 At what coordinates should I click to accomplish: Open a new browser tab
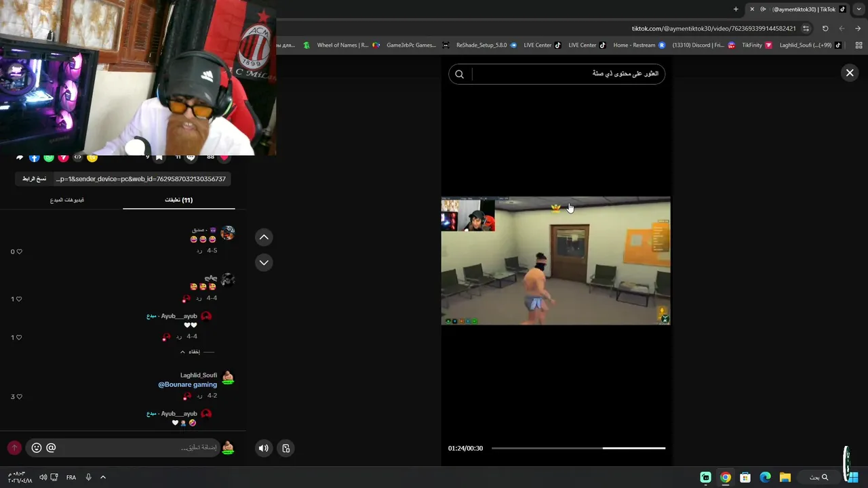736,9
